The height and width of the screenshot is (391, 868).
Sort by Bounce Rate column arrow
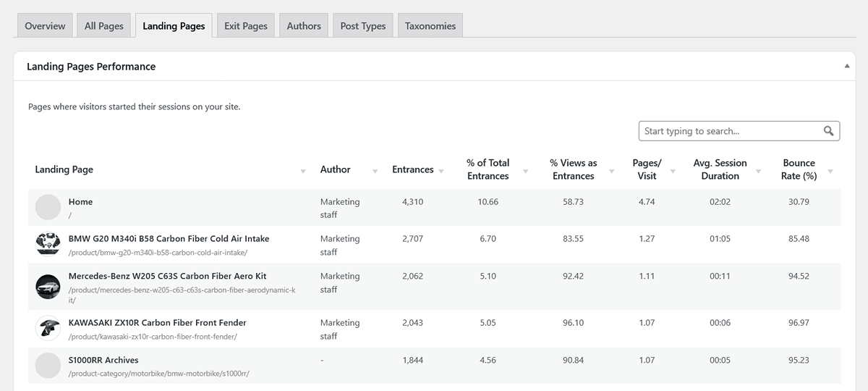[830, 172]
